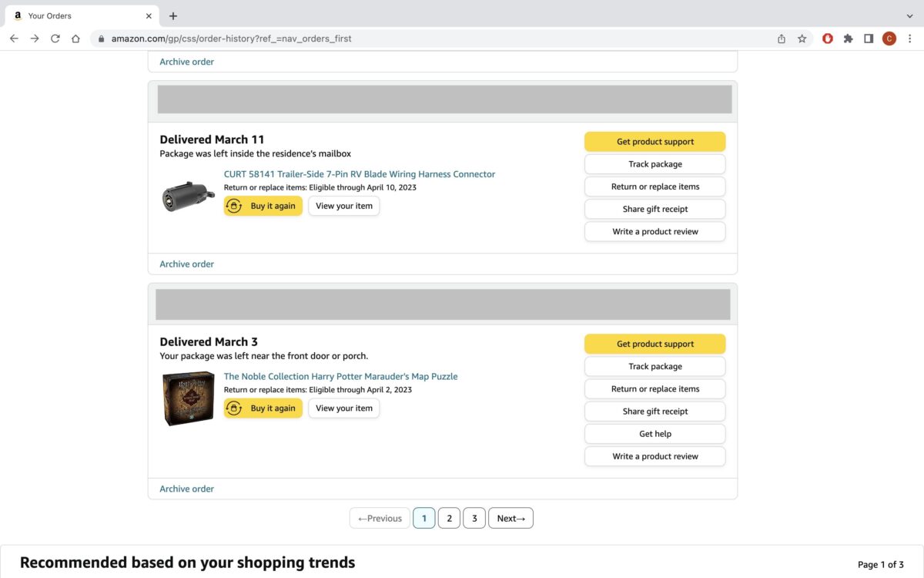Open the share page icon
924x578 pixels.
[782, 39]
